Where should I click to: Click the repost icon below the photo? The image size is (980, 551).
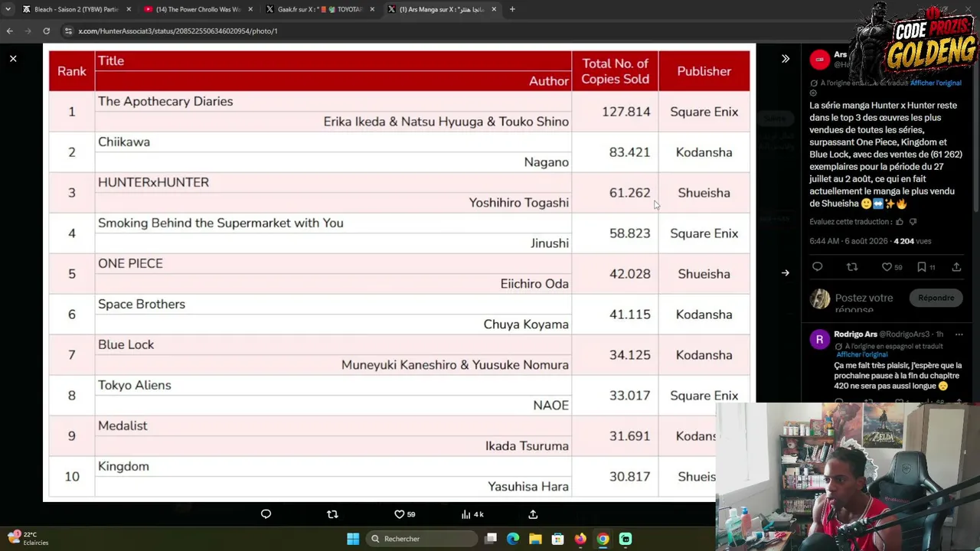(x=332, y=514)
